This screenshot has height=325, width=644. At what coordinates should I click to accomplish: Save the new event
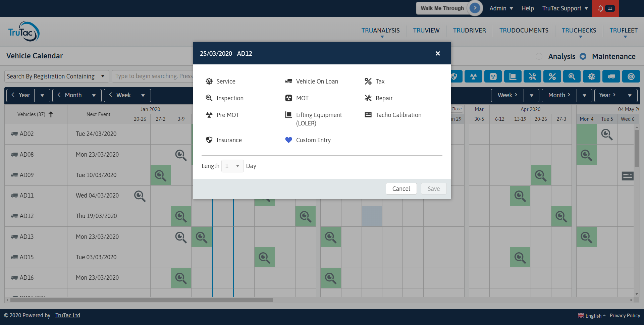pos(433,188)
